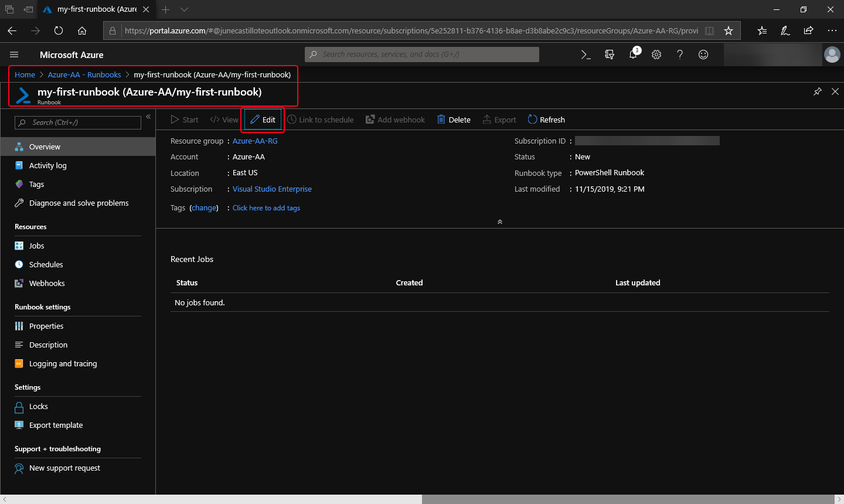Viewport: 844px width, 504px height.
Task: Open the portal hamburger menu
Action: (14, 54)
